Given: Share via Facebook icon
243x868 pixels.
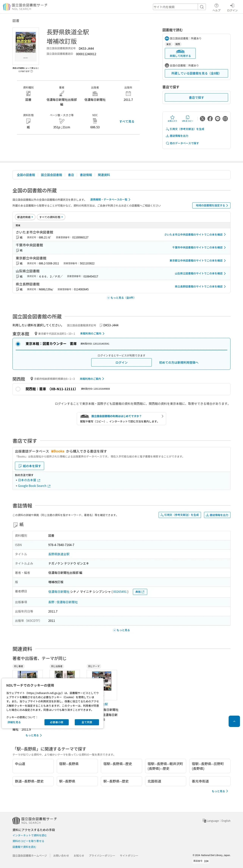Looking at the screenshot, I should (210, 119).
